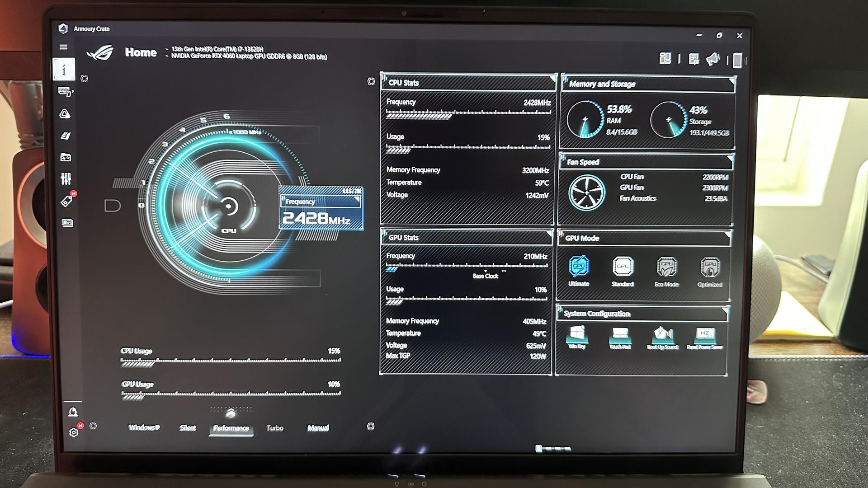The width and height of the screenshot is (868, 488).
Task: Expand the CPU Stats panel corner arrow
Action: [552, 80]
